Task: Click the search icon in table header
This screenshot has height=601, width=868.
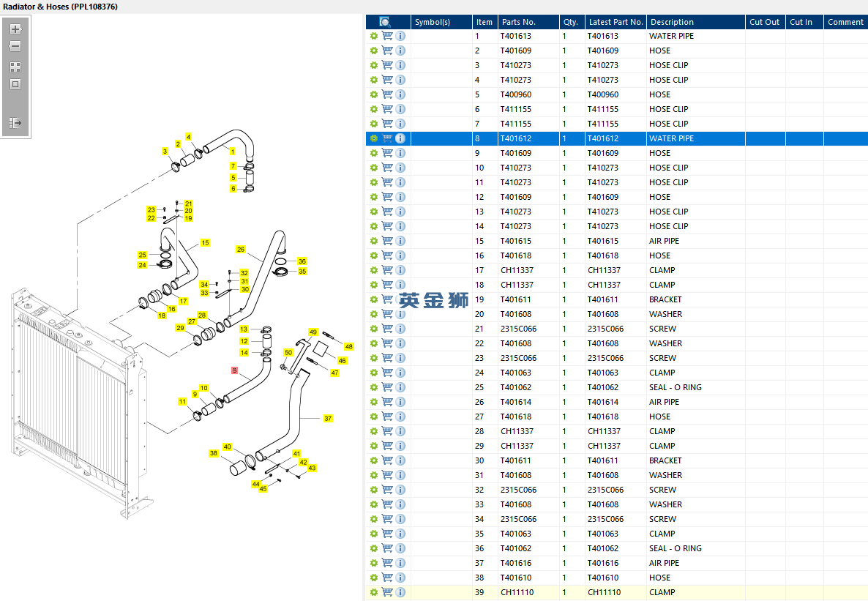Action: [385, 22]
